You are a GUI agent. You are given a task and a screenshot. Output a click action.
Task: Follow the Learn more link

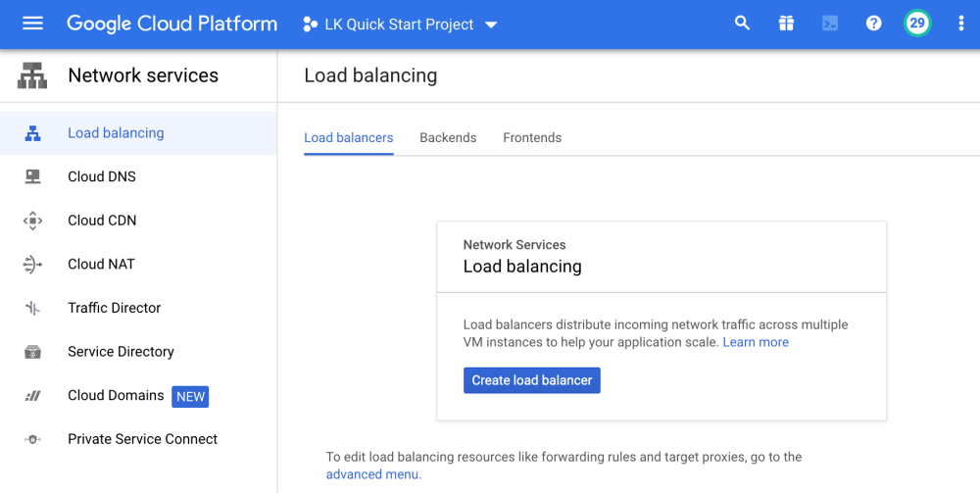pos(756,342)
